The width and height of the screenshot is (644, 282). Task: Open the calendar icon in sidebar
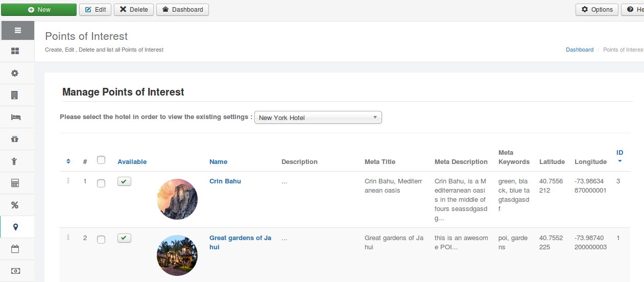(15, 249)
